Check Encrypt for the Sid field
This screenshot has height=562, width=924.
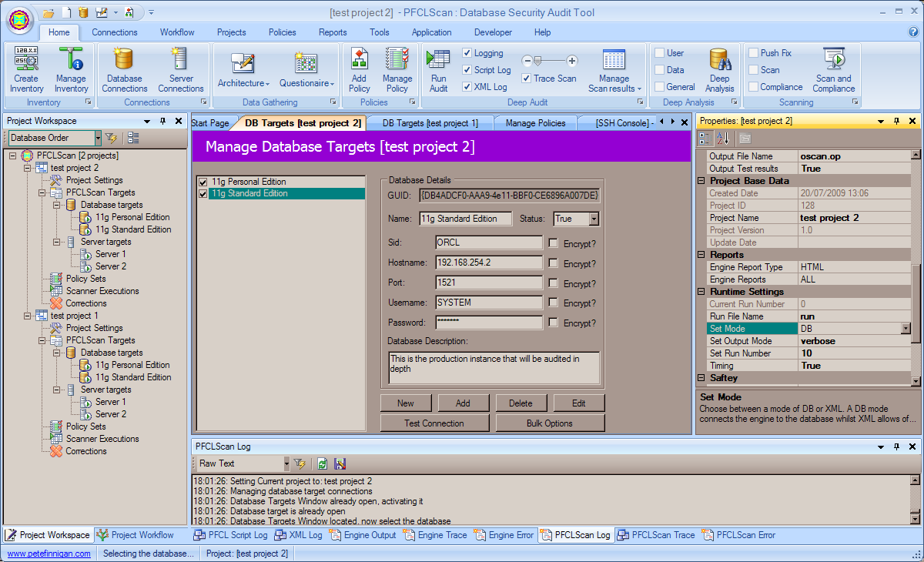(x=554, y=243)
